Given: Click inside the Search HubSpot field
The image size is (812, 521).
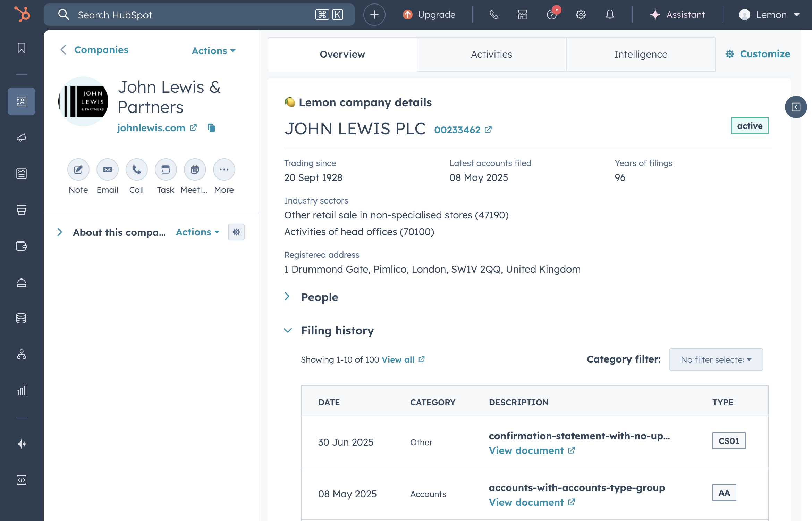Looking at the screenshot, I should [x=174, y=15].
